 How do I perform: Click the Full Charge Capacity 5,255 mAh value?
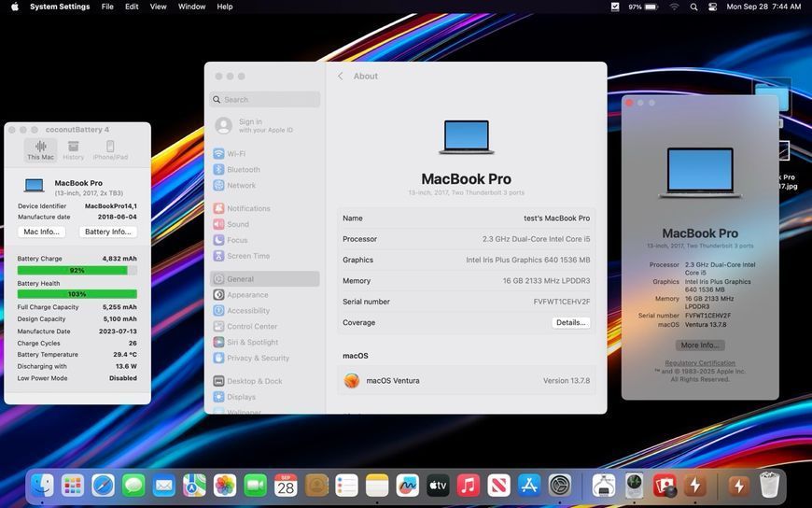pyautogui.click(x=119, y=307)
